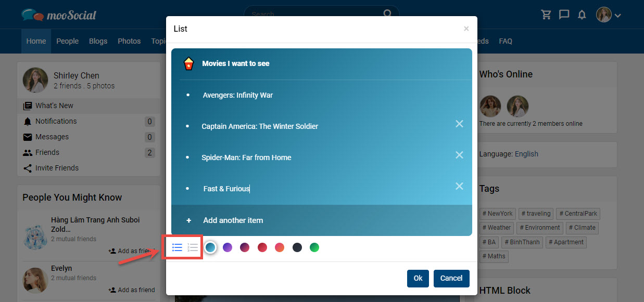The height and width of the screenshot is (302, 644).
Task: Open the notifications bell in header
Action: 582,15
